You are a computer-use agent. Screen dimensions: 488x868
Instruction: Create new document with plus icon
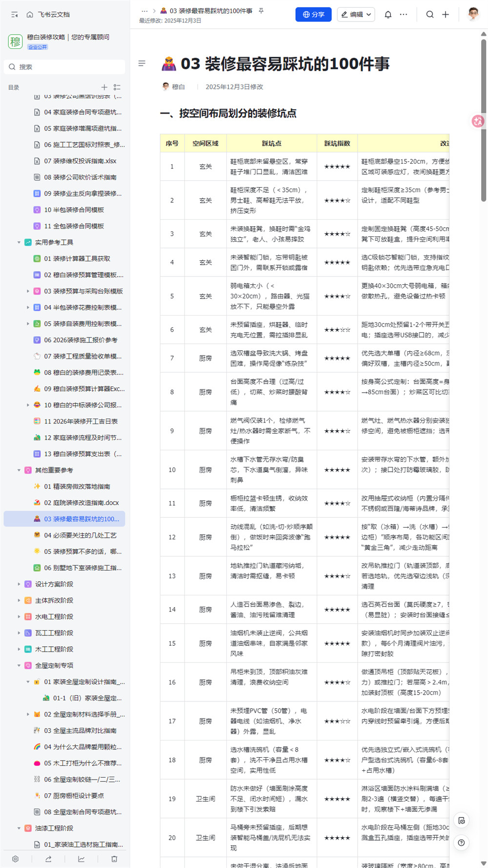pos(446,15)
